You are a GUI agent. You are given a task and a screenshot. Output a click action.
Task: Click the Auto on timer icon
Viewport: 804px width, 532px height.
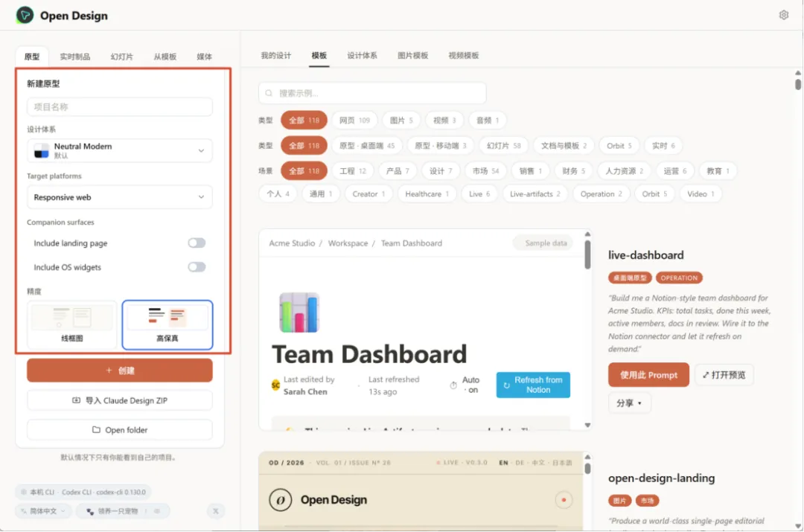click(453, 385)
